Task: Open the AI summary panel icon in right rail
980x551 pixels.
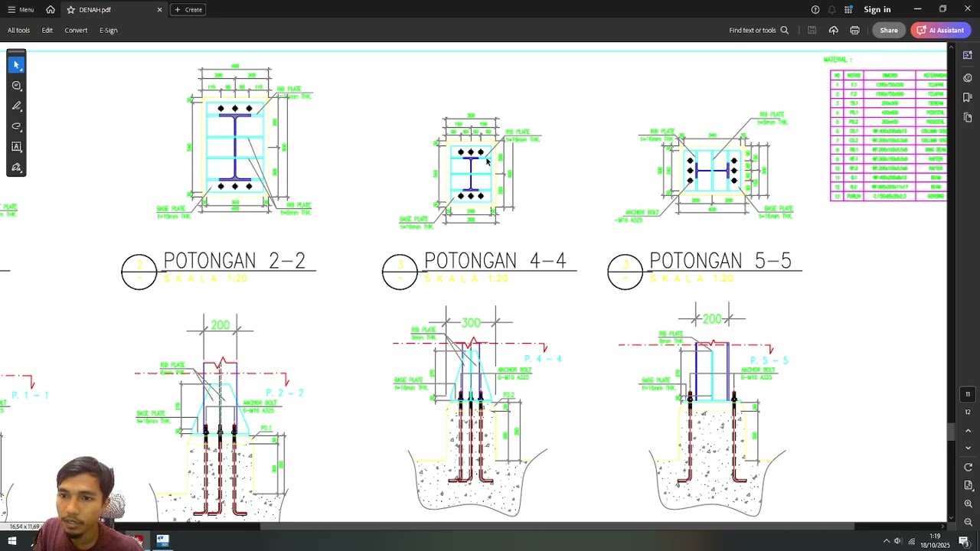Action: pyautogui.click(x=969, y=55)
